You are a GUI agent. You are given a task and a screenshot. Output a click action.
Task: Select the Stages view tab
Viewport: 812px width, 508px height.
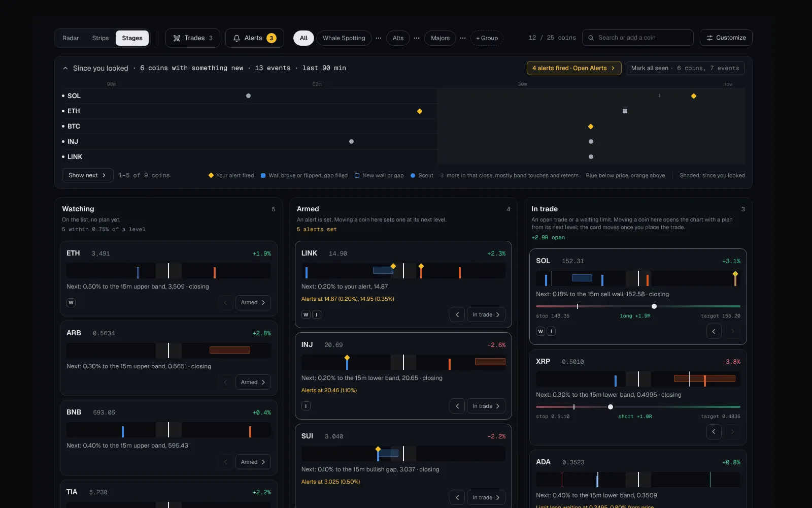pyautogui.click(x=132, y=38)
